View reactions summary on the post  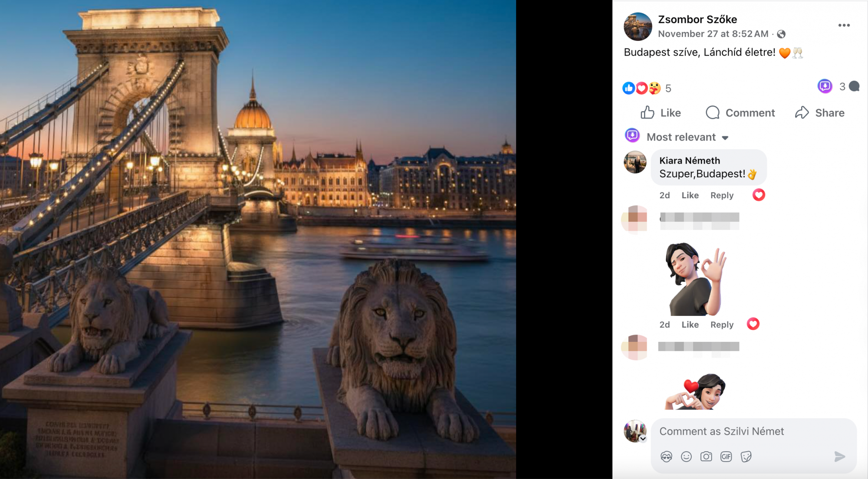coord(647,88)
